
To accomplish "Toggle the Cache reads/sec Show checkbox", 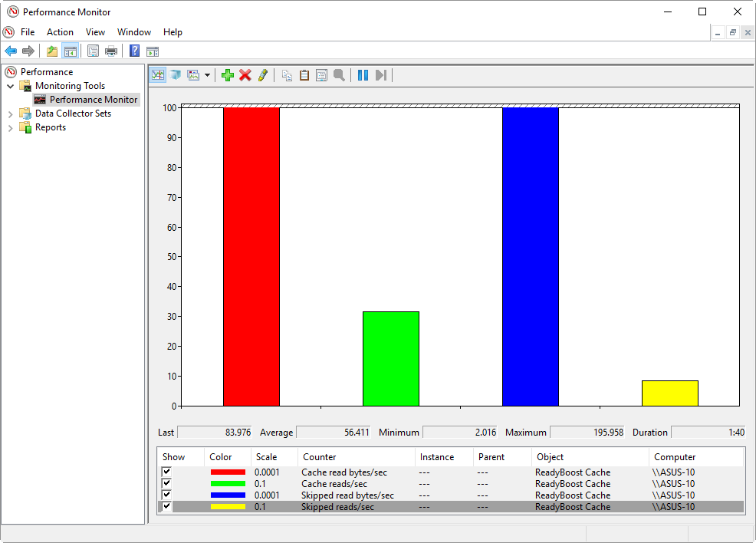I will [x=166, y=484].
